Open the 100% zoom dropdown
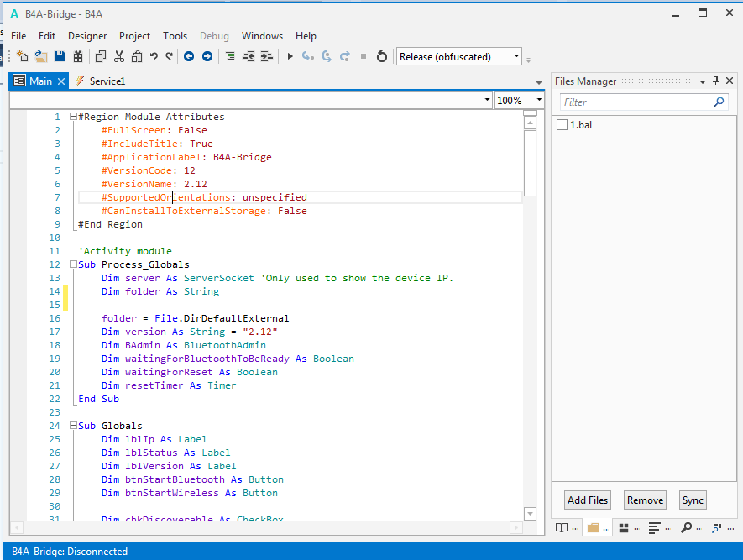Screen dimensions: 743x560 [539, 100]
